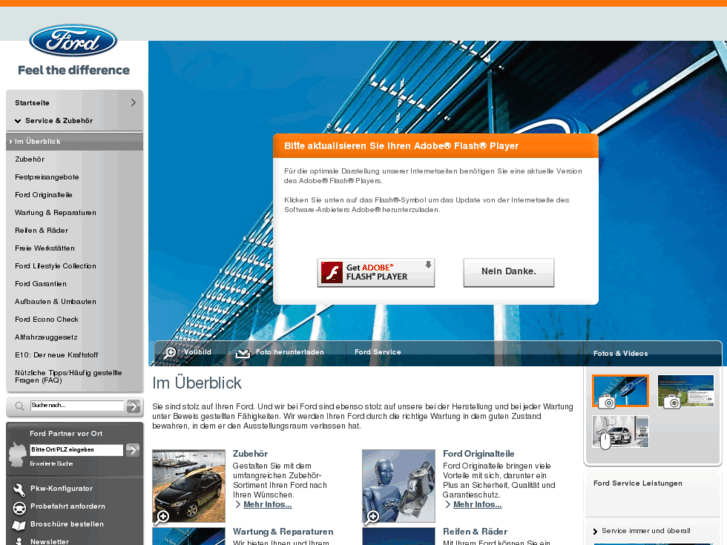Open Wartung & Reparaturen heading in content
Screen dimensions: 727x545
click(x=283, y=532)
